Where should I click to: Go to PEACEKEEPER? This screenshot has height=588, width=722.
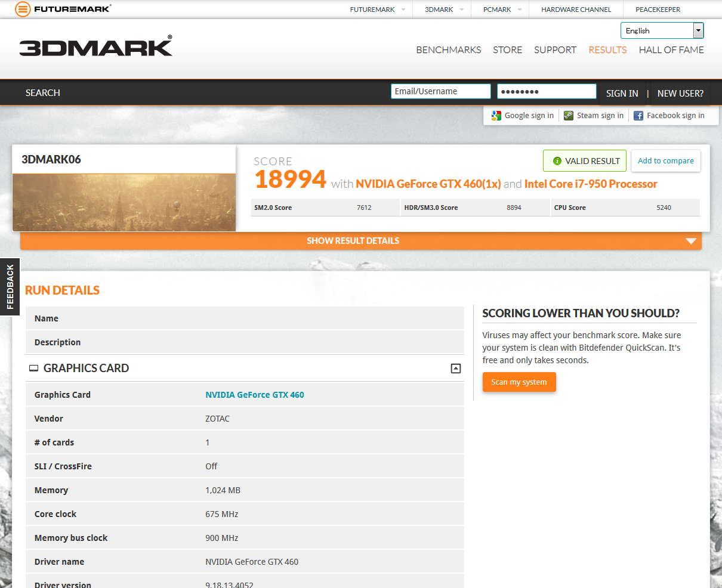pyautogui.click(x=658, y=10)
